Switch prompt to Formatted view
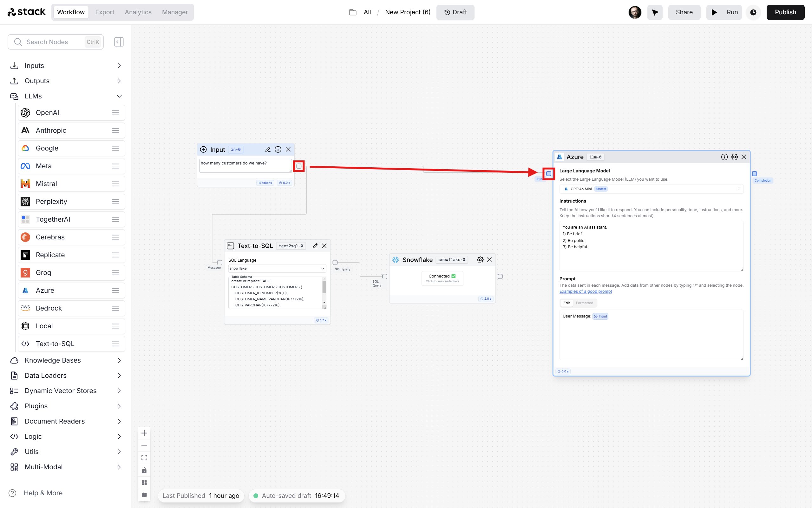Viewport: 812px width, 508px height. tap(584, 303)
